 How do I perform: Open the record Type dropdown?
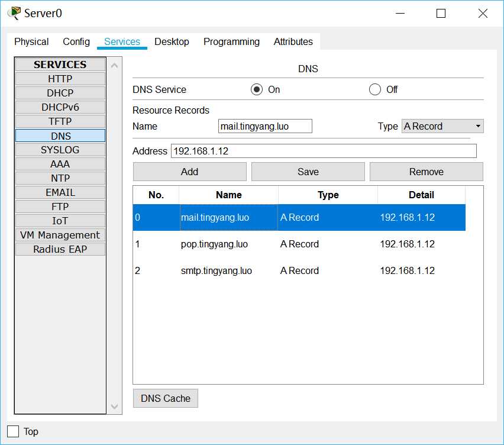click(442, 126)
